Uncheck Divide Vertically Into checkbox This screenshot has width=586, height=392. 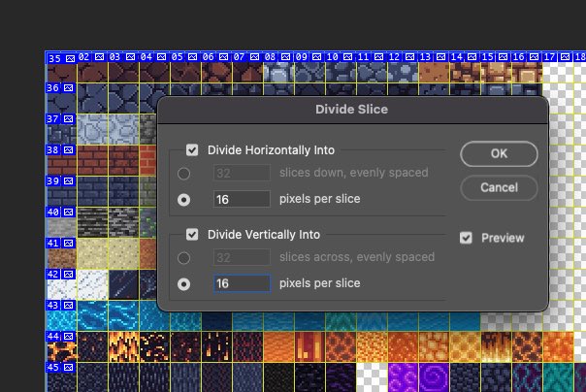point(192,235)
